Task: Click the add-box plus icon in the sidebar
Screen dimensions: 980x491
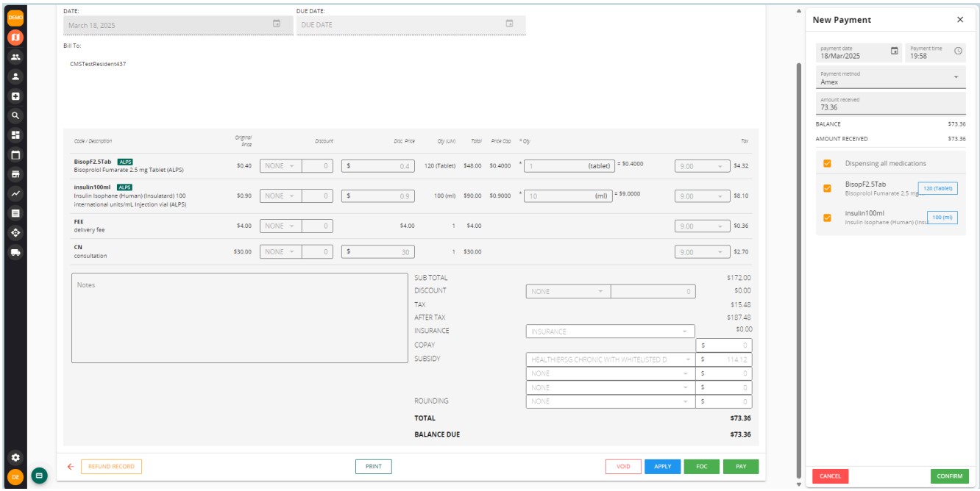Action: click(15, 96)
